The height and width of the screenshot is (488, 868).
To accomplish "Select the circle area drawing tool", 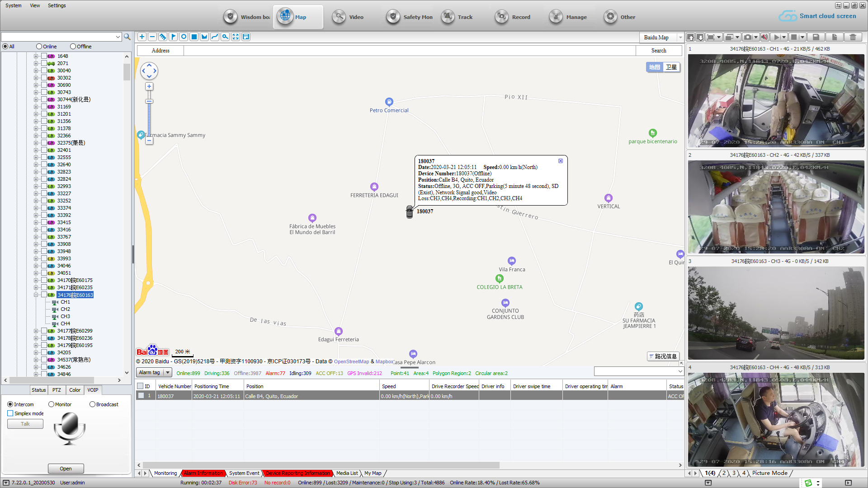I will [x=184, y=37].
